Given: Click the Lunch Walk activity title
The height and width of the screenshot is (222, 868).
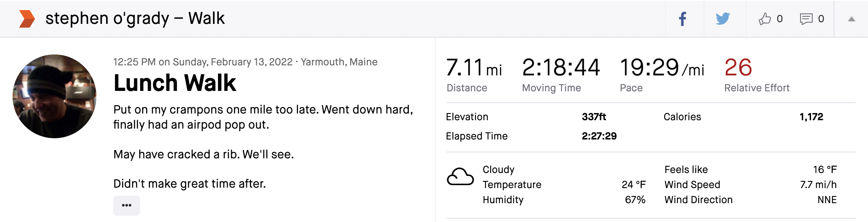Looking at the screenshot, I should click(x=175, y=83).
